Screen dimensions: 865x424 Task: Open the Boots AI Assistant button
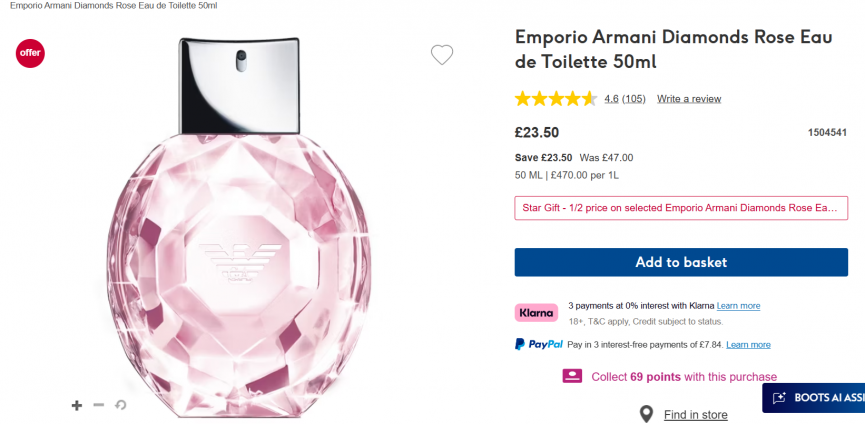coord(820,397)
